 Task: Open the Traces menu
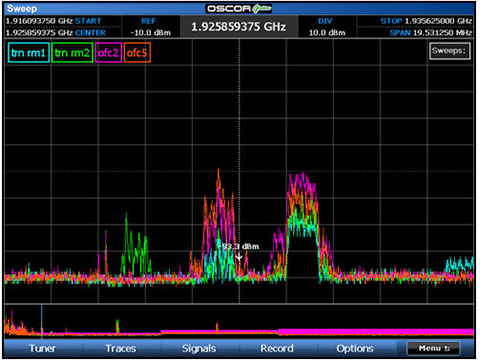121,348
